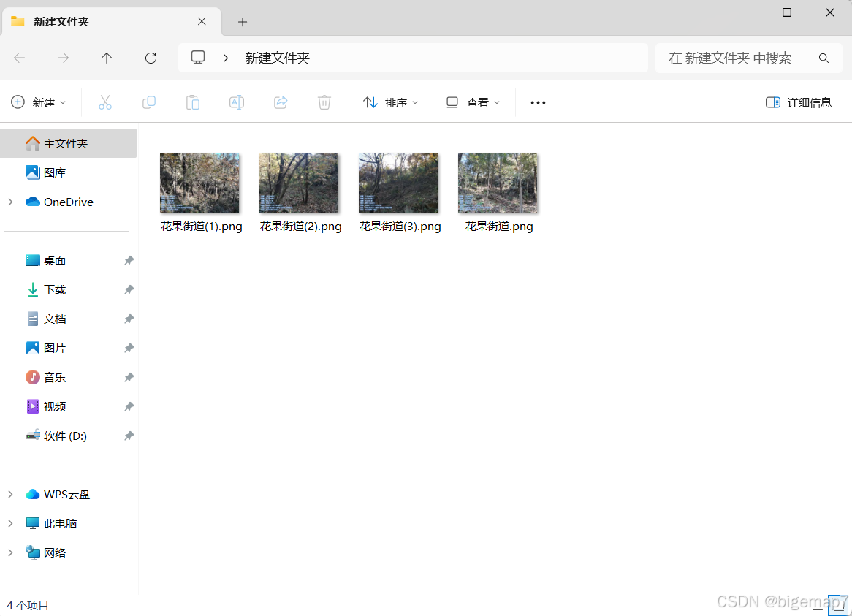
Task: Maximize the File Explorer window
Action: 787,12
